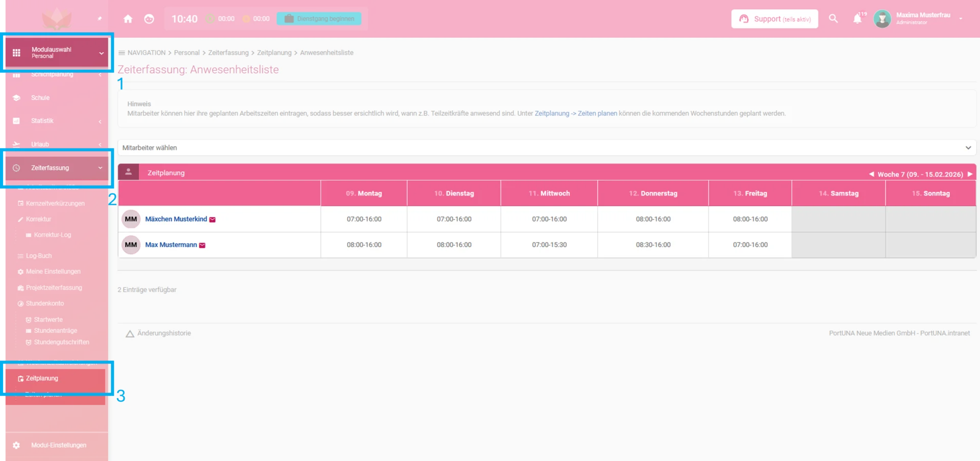Viewport: 980px width, 461px height.
Task: Open Max Mustermann's profile link
Action: (171, 245)
